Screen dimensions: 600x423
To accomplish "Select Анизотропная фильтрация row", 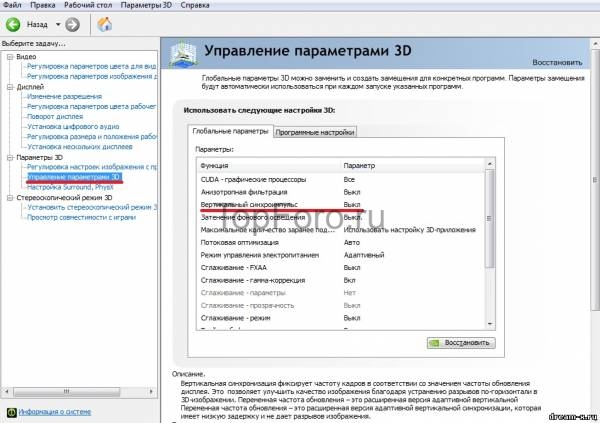I will (341, 192).
